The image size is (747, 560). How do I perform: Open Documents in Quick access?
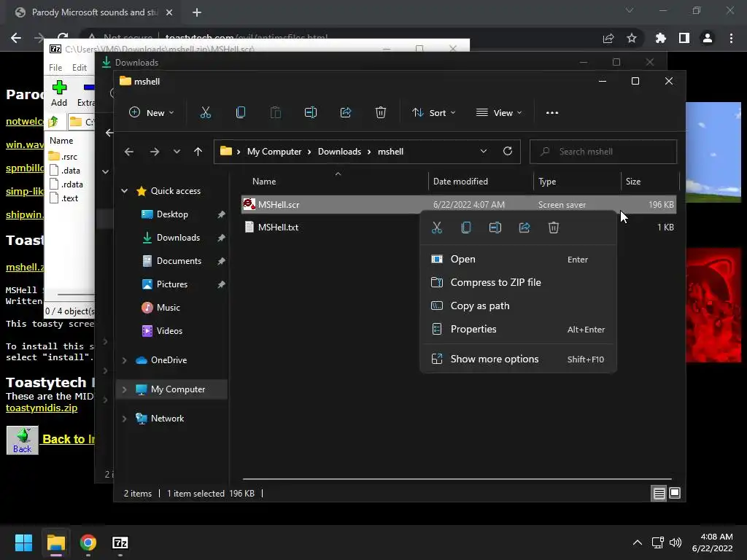(179, 261)
